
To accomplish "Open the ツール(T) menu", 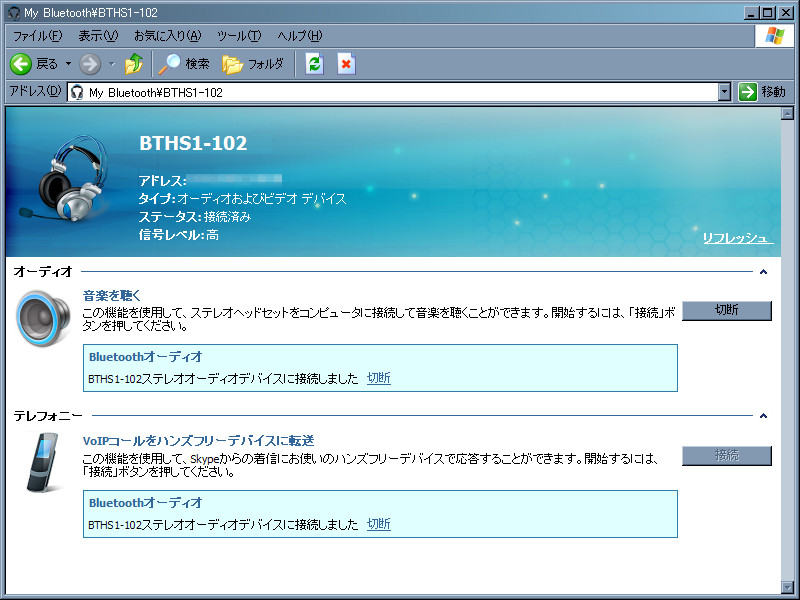I will tap(239, 36).
